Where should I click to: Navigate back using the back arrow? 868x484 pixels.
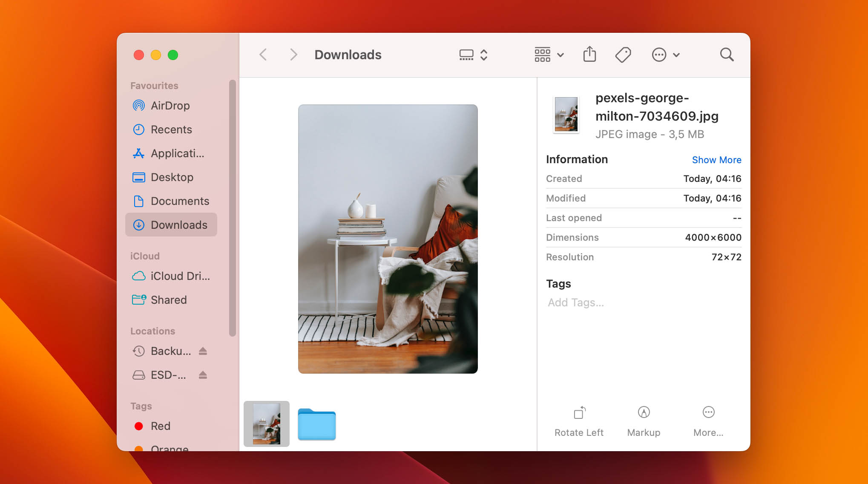pyautogui.click(x=263, y=54)
